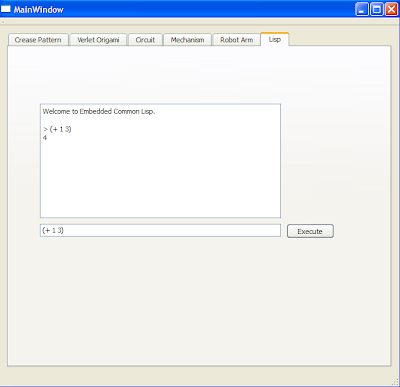The height and width of the screenshot is (387, 400).
Task: Click the "Welcome to Embedded Common Lisp." line
Action: [99, 112]
